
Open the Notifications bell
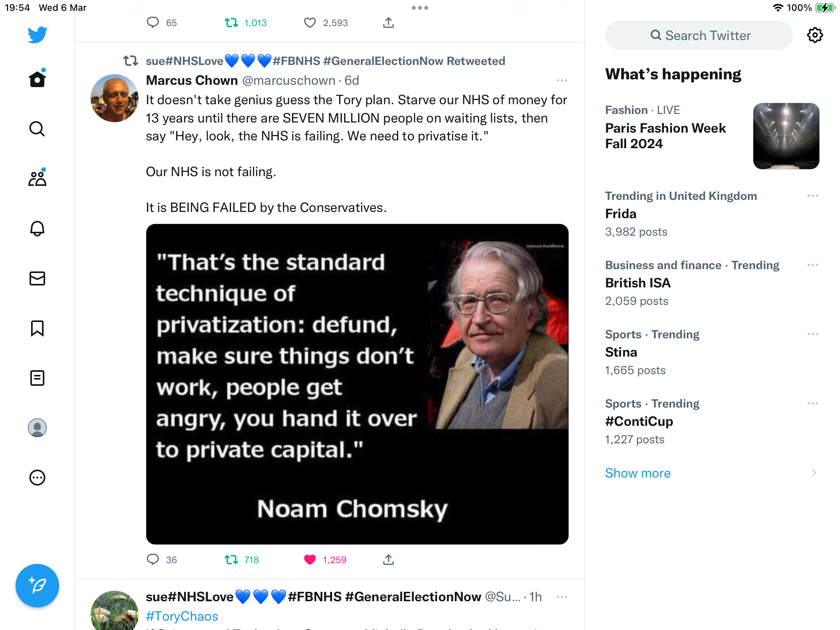[x=37, y=228]
